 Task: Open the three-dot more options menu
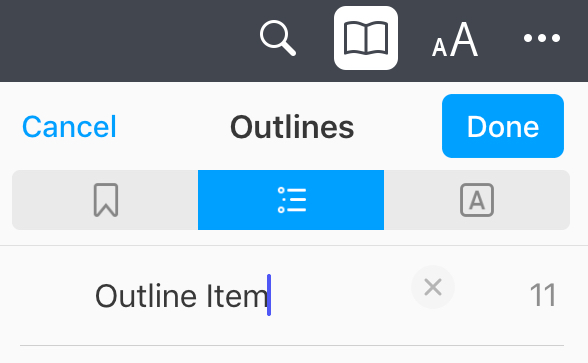[542, 38]
